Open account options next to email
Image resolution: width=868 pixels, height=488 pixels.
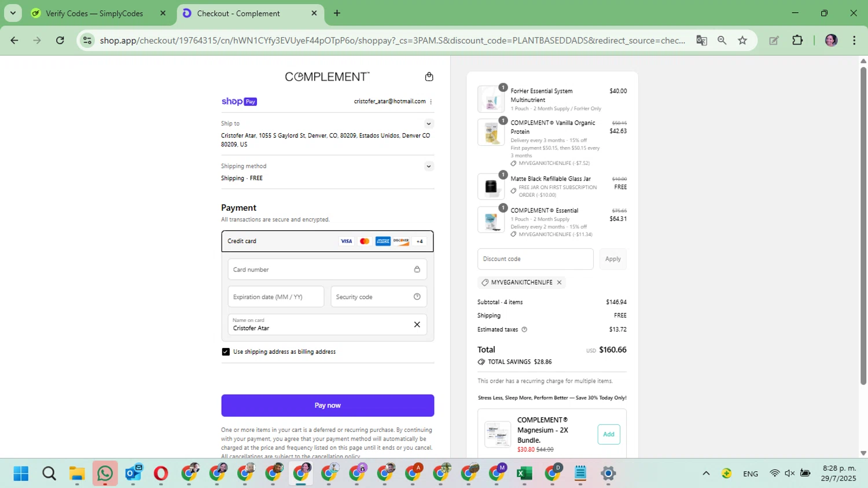(431, 102)
